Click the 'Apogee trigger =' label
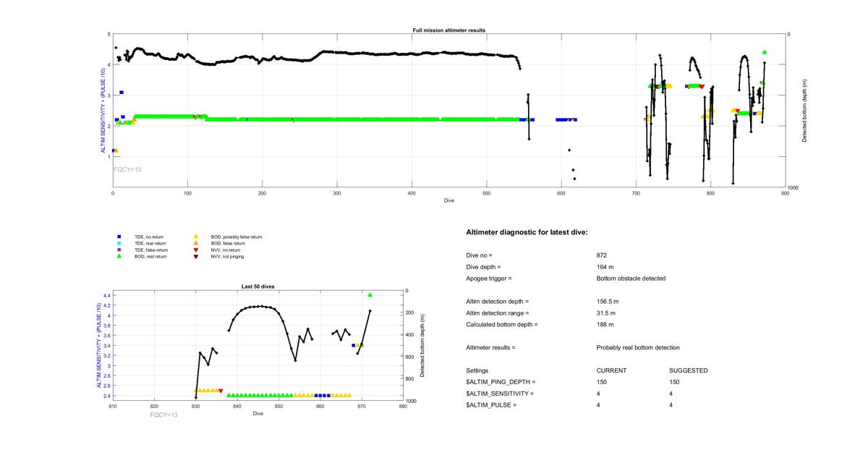The height and width of the screenshot is (450, 868). [x=489, y=279]
